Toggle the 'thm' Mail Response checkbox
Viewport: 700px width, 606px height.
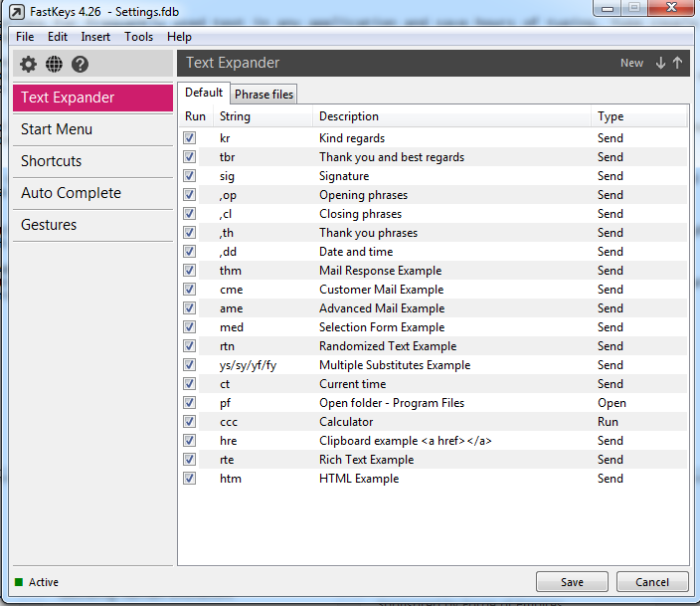[x=189, y=271]
